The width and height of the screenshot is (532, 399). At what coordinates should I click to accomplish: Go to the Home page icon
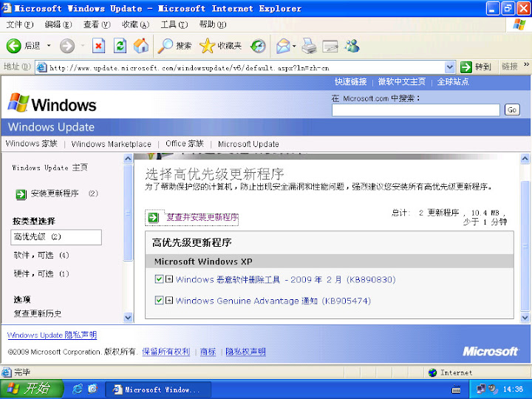click(x=141, y=46)
